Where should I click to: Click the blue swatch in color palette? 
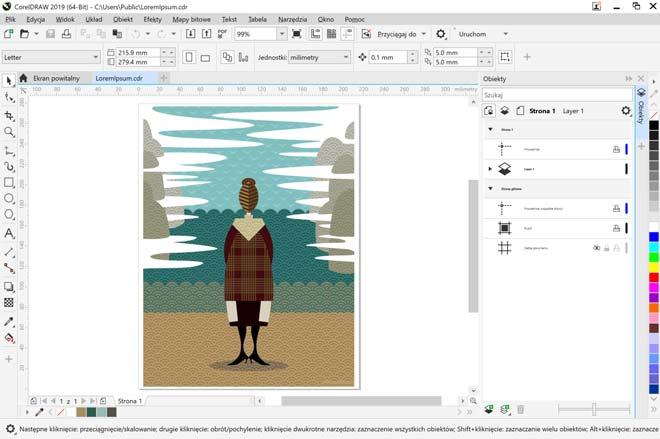coord(654,237)
